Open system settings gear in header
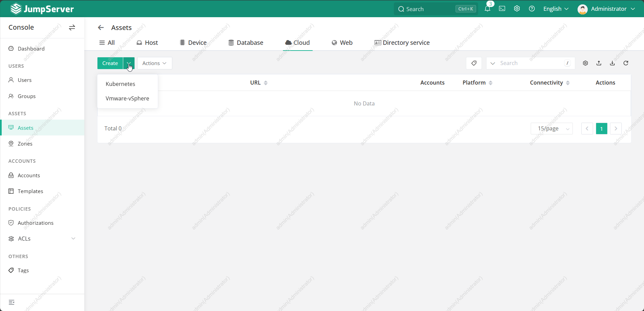Image resolution: width=644 pixels, height=311 pixels. tap(517, 9)
